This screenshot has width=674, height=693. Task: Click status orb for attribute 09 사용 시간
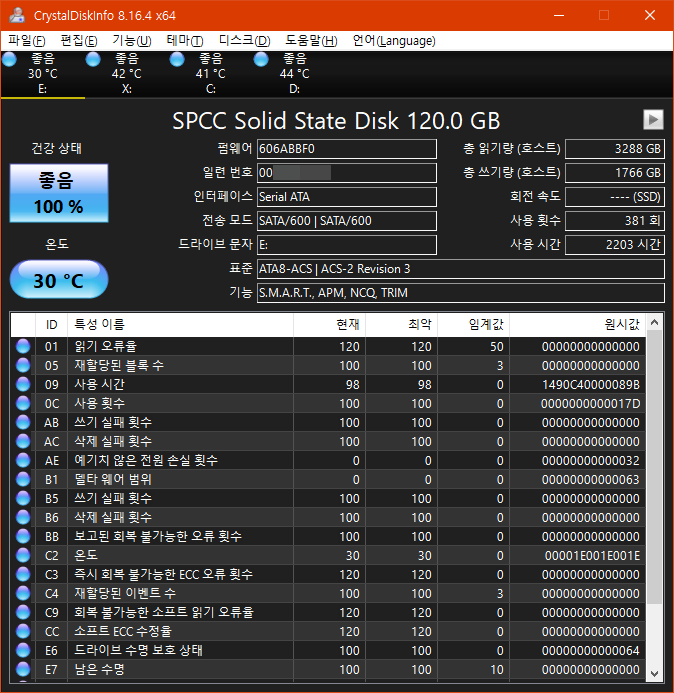click(x=23, y=384)
